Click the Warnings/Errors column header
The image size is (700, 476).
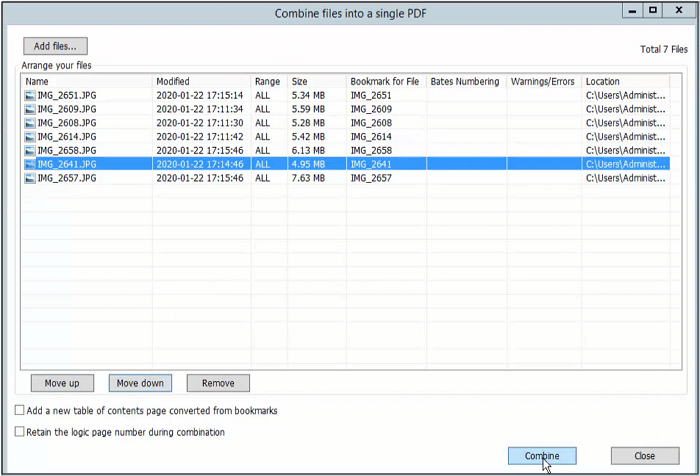[x=544, y=81]
